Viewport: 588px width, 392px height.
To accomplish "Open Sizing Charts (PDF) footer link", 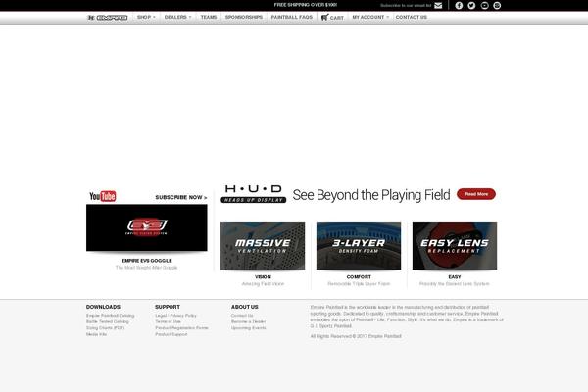I will (x=106, y=328).
